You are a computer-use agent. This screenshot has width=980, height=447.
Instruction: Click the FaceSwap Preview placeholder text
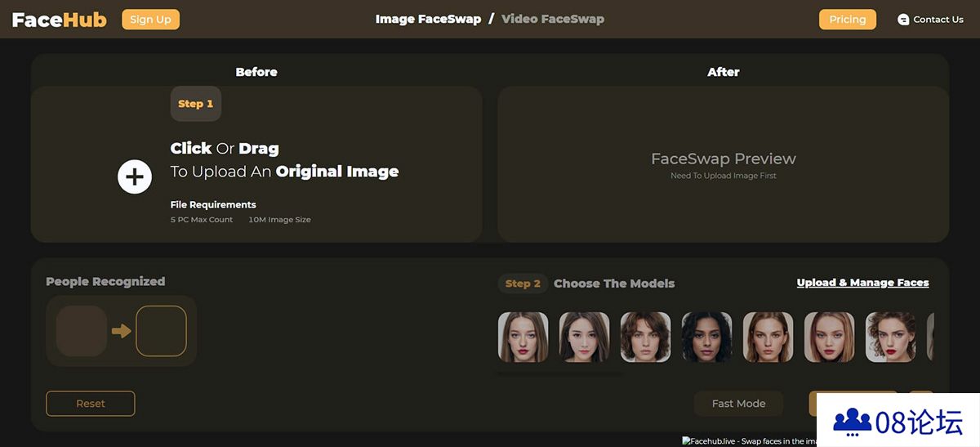pyautogui.click(x=724, y=159)
